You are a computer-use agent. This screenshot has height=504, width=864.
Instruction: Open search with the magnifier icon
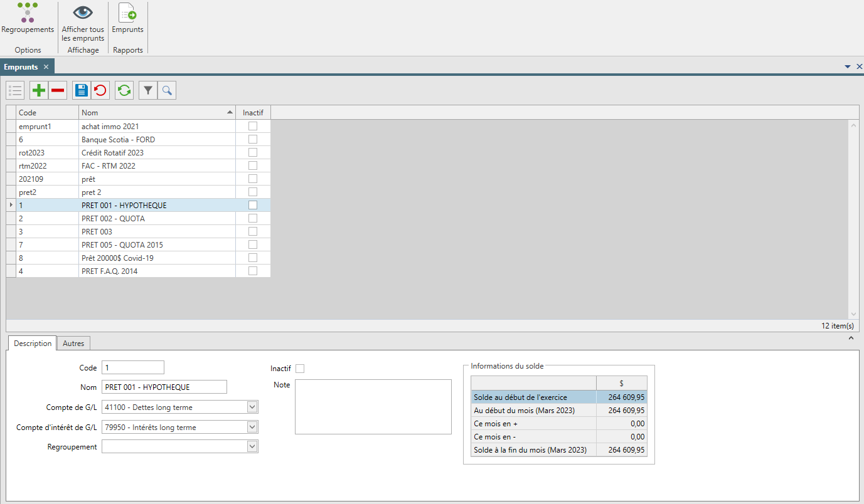point(167,91)
